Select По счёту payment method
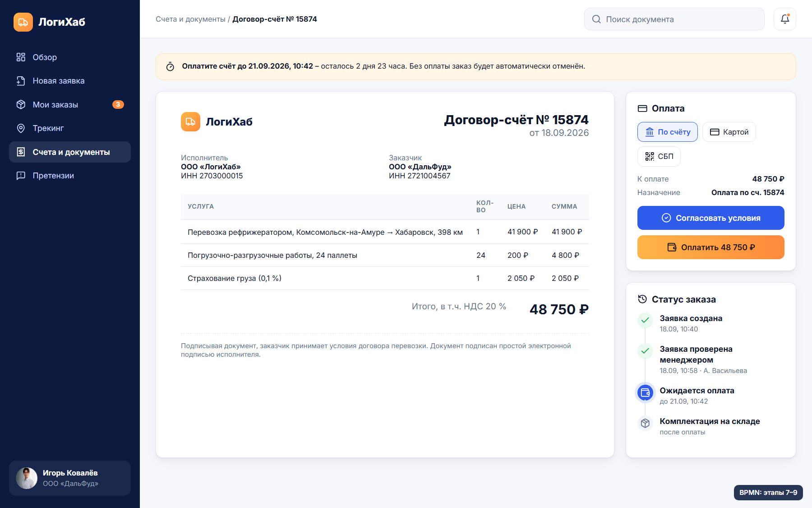The width and height of the screenshot is (812, 508). [667, 132]
